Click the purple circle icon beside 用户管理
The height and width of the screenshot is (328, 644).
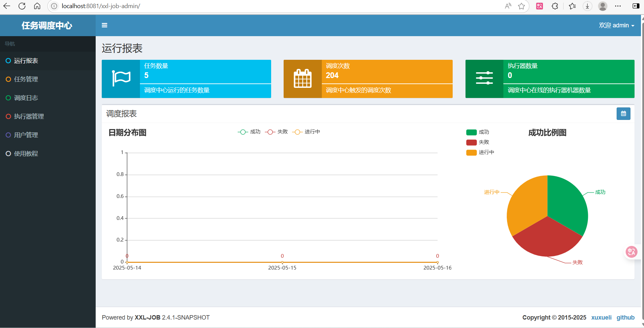pyautogui.click(x=8, y=135)
